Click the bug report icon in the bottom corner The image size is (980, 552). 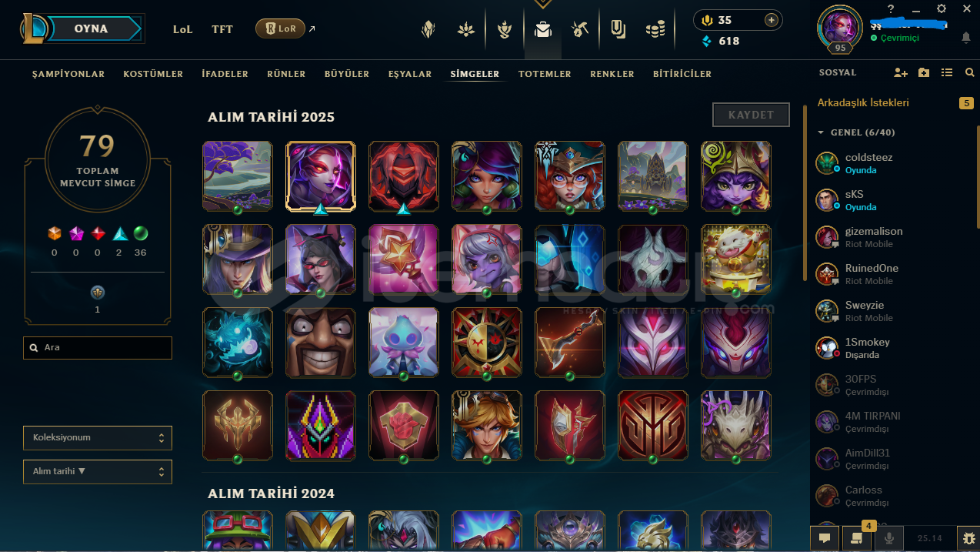tap(968, 537)
